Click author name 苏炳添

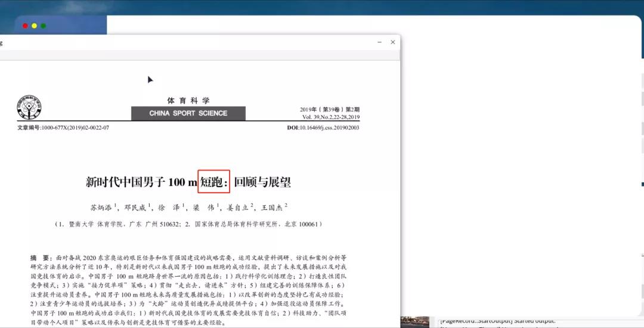coord(101,208)
